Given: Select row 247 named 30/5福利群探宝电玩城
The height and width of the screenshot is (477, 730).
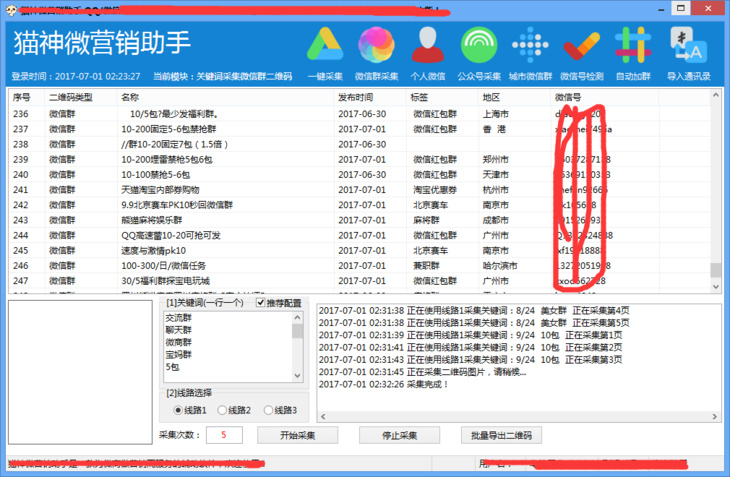Looking at the screenshot, I should coord(359,281).
